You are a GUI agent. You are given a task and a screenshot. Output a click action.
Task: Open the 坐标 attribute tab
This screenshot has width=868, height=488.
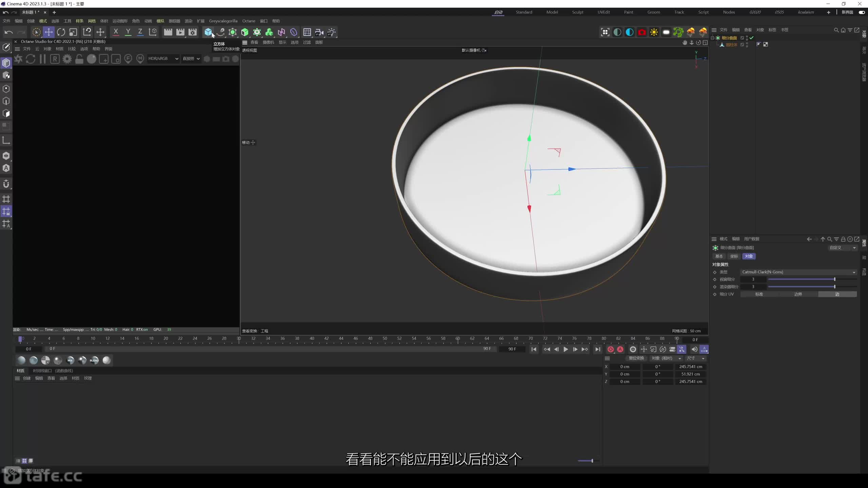734,256
